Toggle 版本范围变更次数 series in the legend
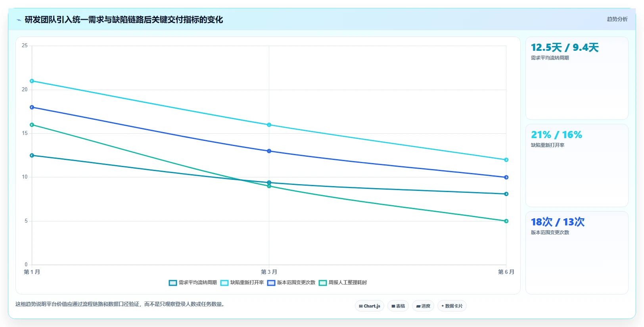This screenshot has height=327, width=644. click(291, 283)
